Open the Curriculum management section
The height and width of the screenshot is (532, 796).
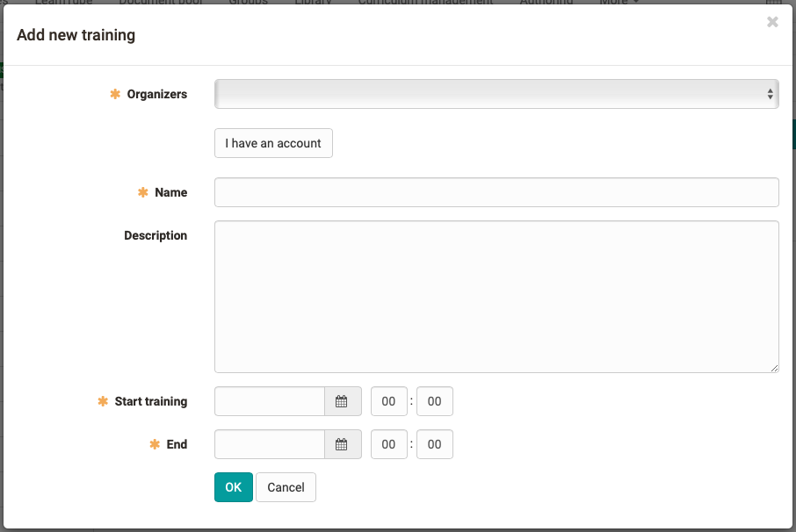(x=425, y=3)
